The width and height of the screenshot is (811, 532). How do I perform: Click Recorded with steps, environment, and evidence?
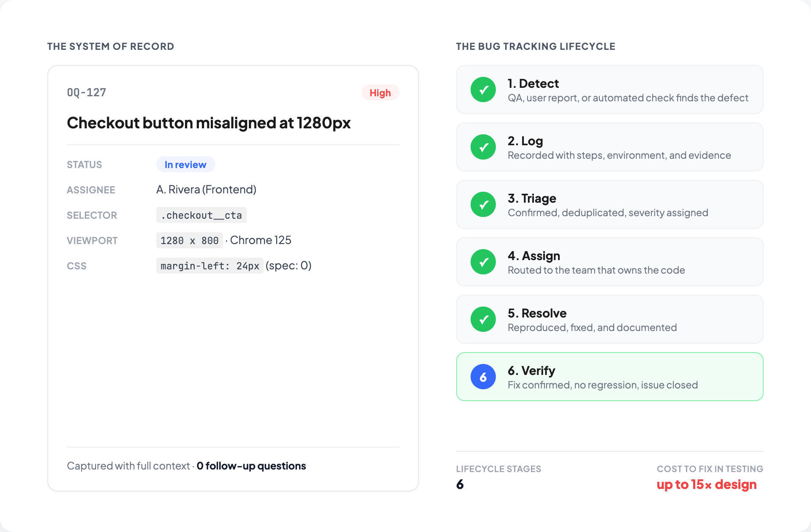click(619, 155)
